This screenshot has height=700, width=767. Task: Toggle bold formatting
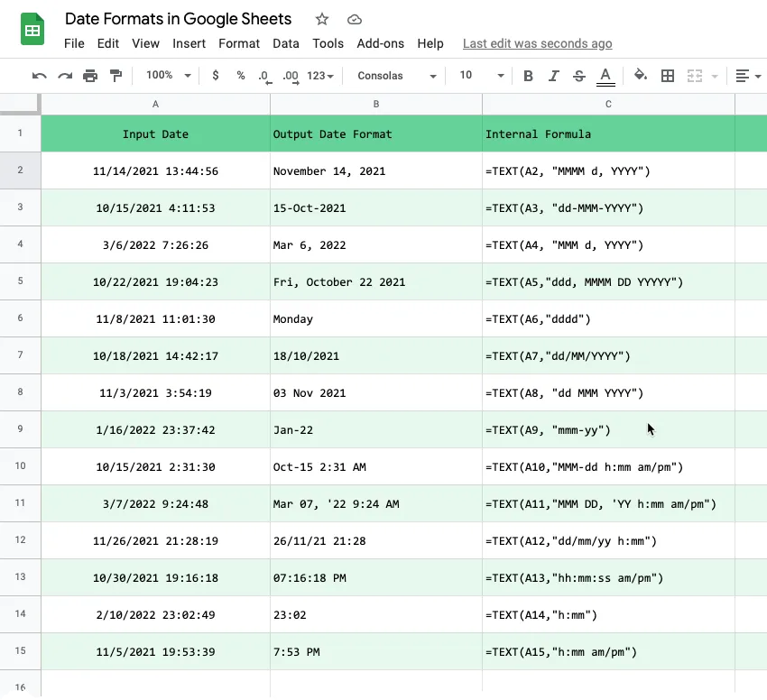click(528, 76)
